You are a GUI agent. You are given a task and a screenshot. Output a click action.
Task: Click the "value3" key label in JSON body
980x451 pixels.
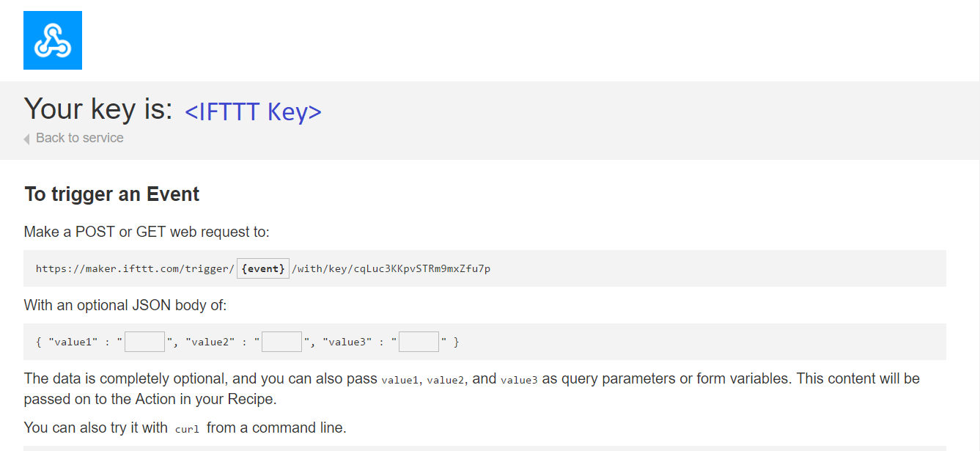click(x=346, y=342)
